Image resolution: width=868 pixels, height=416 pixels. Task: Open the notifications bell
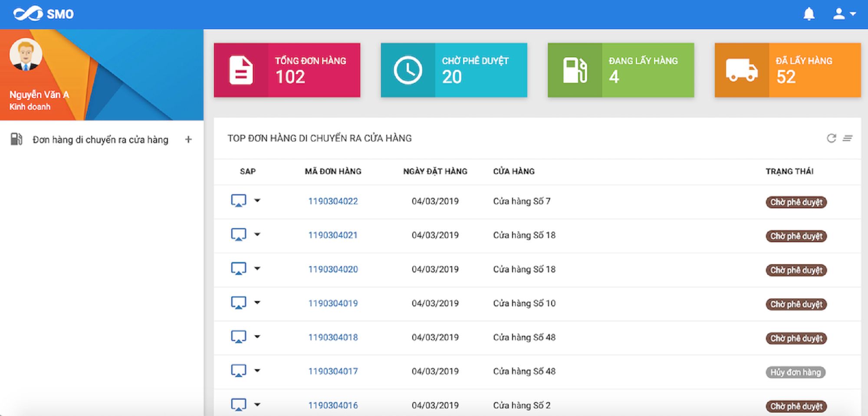tap(809, 14)
